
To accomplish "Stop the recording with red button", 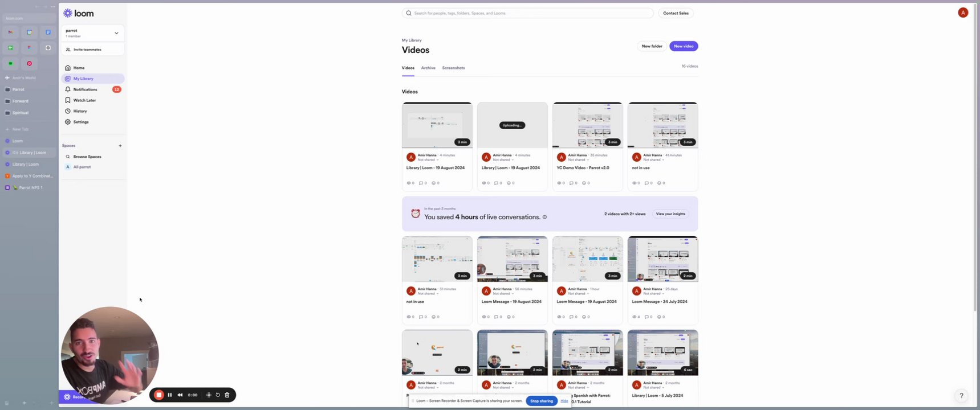I will click(x=159, y=395).
